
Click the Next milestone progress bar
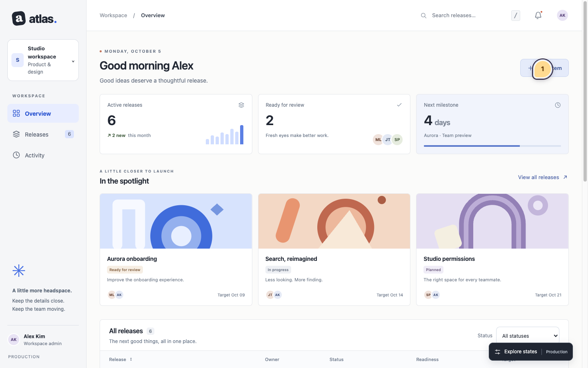point(492,146)
